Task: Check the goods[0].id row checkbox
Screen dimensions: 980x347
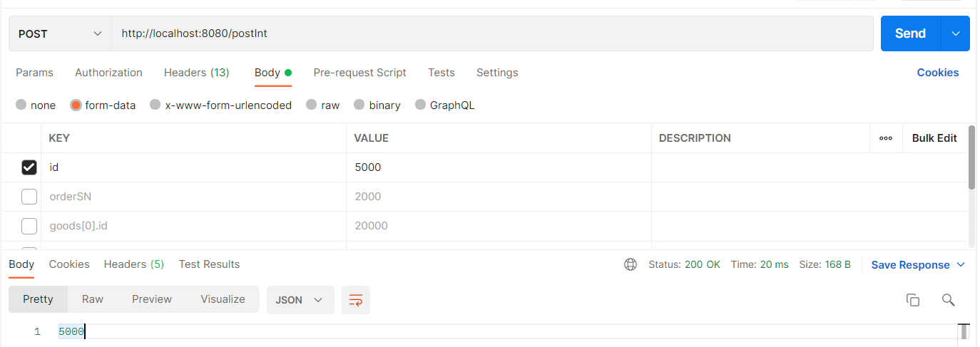Action: [x=29, y=226]
